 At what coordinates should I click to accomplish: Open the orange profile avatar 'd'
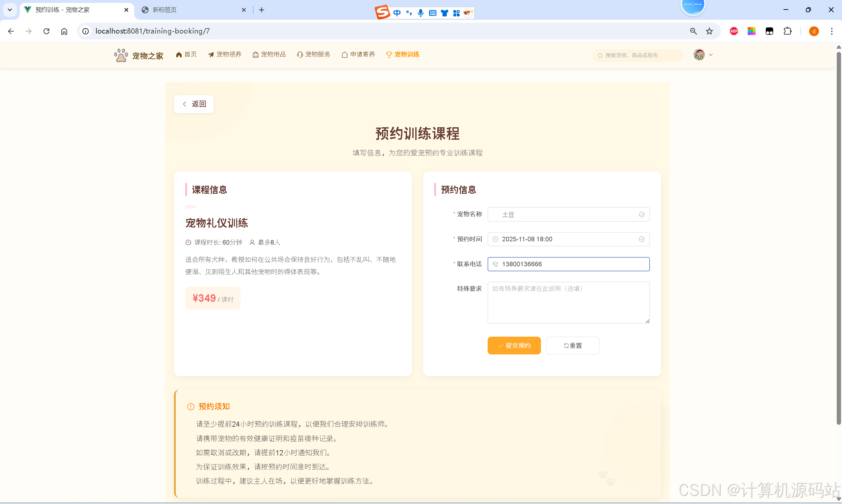(x=814, y=31)
